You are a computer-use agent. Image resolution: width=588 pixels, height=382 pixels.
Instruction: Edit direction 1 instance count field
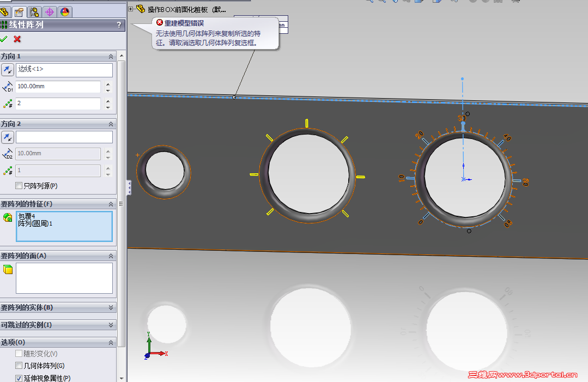click(58, 103)
